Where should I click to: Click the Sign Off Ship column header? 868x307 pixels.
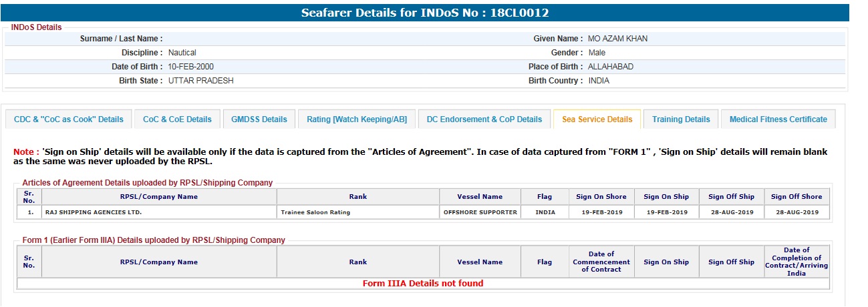pyautogui.click(x=731, y=197)
